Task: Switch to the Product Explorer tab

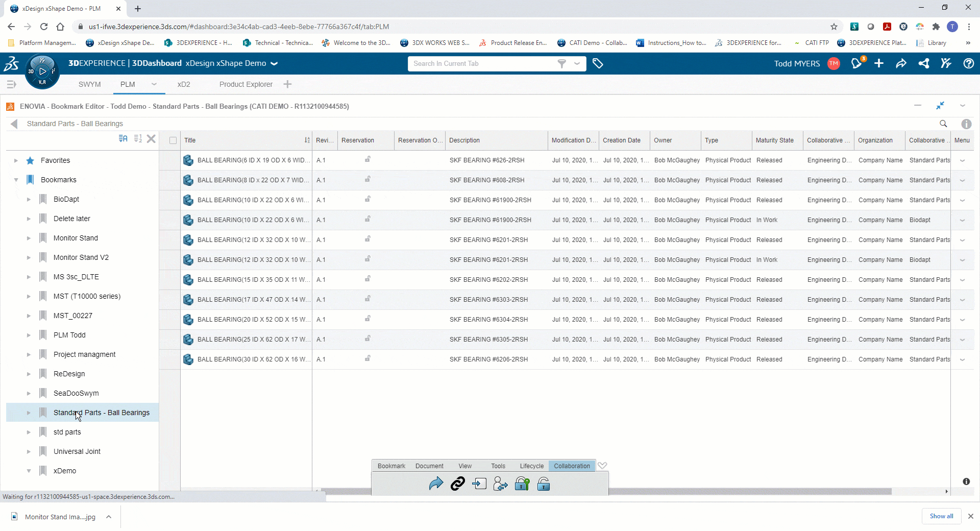Action: [246, 84]
